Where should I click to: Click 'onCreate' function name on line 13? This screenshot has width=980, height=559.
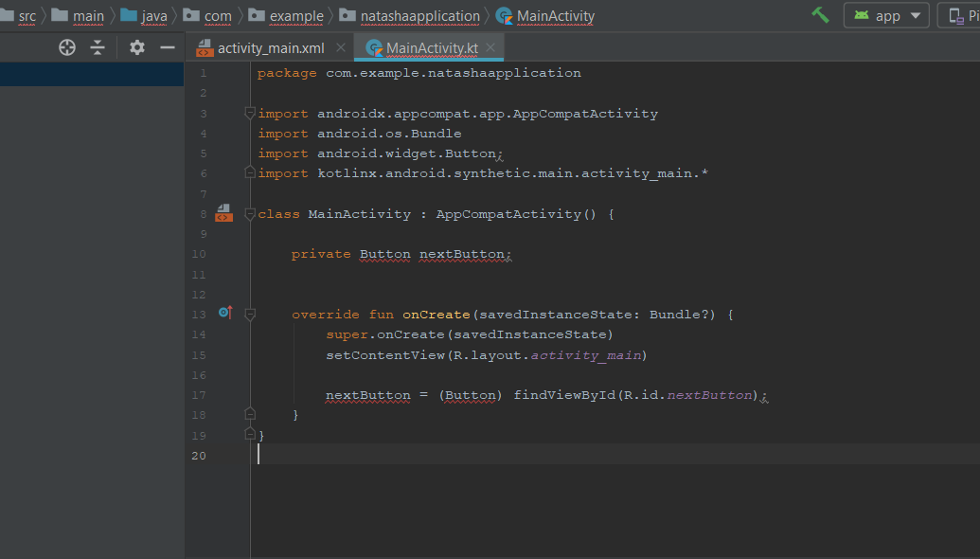pyautogui.click(x=437, y=315)
